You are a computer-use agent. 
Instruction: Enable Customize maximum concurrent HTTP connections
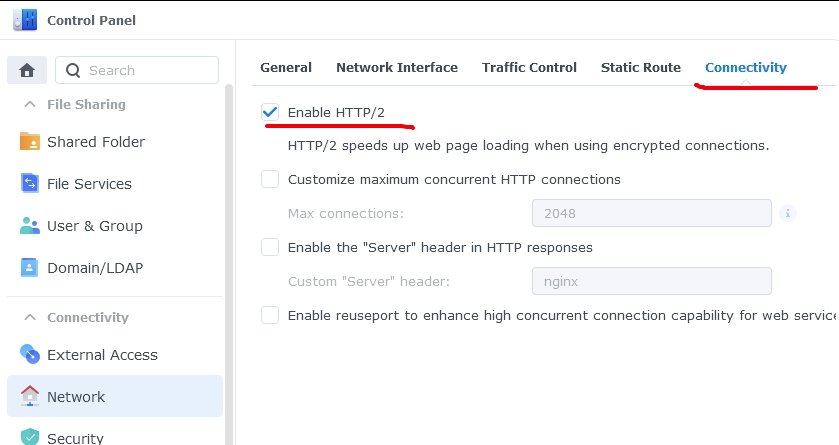click(x=270, y=180)
